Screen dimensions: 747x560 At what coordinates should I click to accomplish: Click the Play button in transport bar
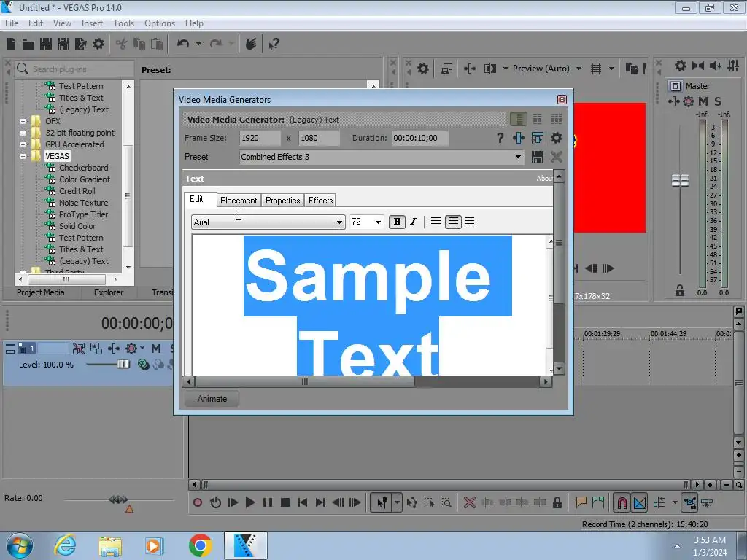(249, 502)
